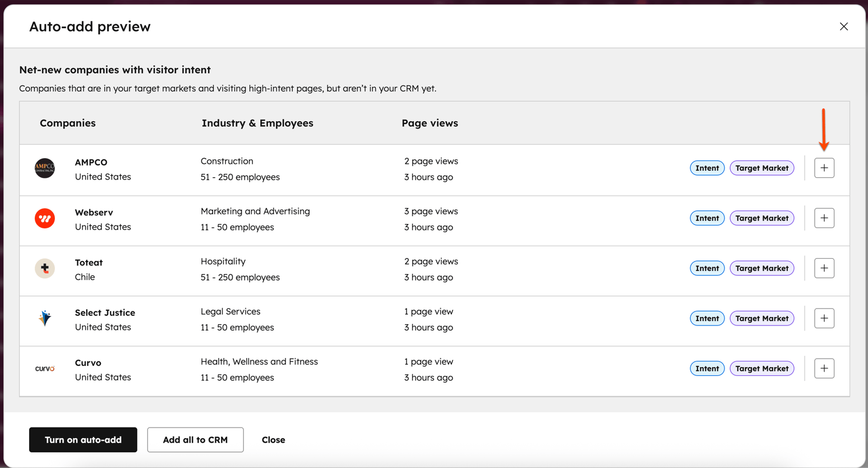This screenshot has width=868, height=468.
Task: Click the Page views column header
Action: point(430,123)
